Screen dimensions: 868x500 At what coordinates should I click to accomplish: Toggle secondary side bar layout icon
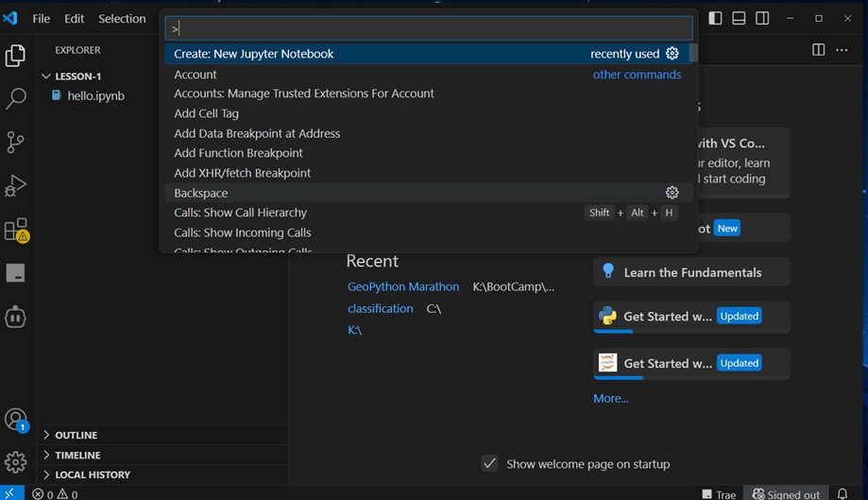coord(762,18)
